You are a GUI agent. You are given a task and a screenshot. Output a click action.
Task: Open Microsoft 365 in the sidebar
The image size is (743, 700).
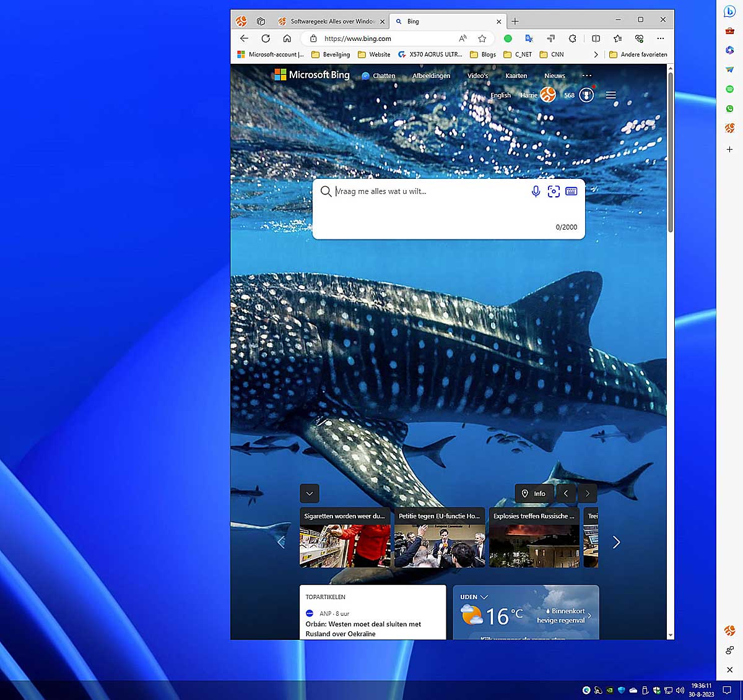(x=730, y=50)
